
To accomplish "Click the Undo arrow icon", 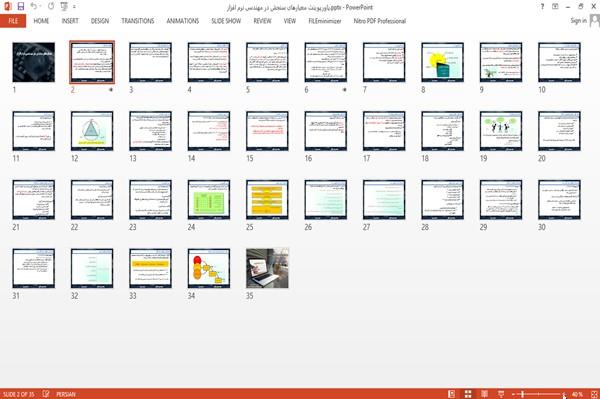I will point(34,7).
